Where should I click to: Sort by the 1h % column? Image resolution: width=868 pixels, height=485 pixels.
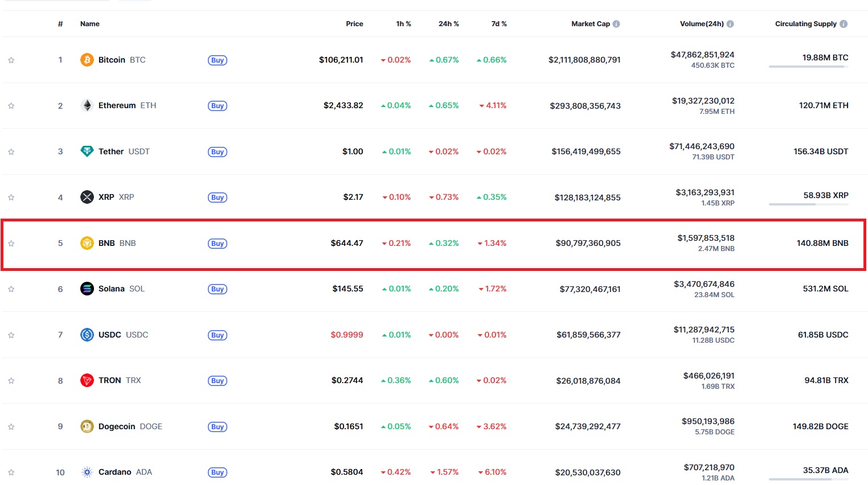click(403, 24)
